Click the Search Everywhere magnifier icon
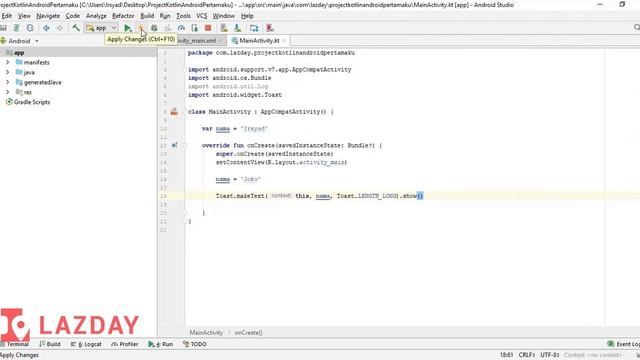The width and height of the screenshot is (640, 360). coord(637,27)
